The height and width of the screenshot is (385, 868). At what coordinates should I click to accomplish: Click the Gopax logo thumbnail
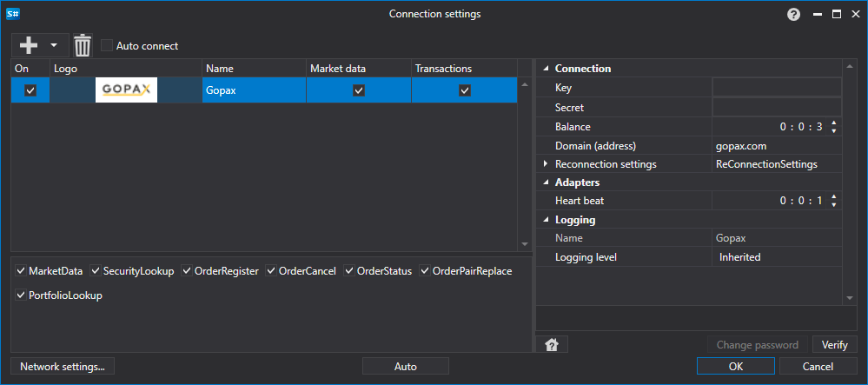click(x=126, y=90)
